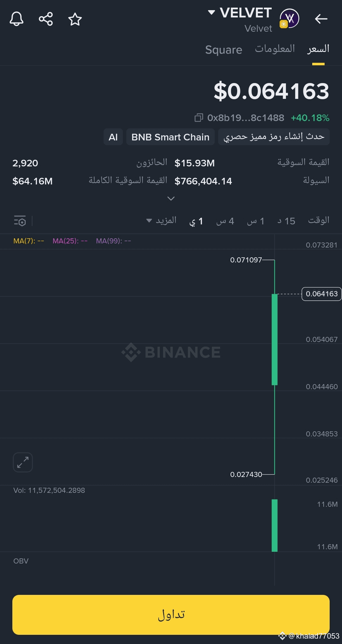Viewport: 342px width, 644px height.
Task: Select the 15 د timeframe
Action: (286, 221)
